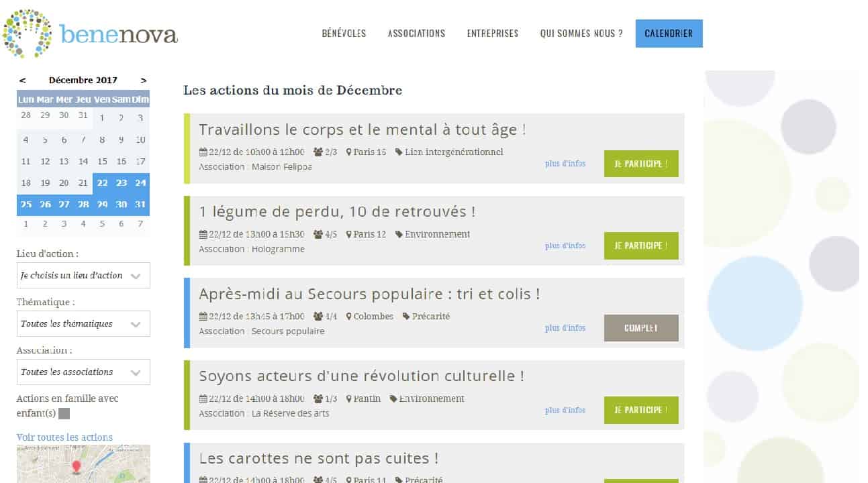Click Voir toutes les actions link
The height and width of the screenshot is (483, 868).
(x=64, y=437)
